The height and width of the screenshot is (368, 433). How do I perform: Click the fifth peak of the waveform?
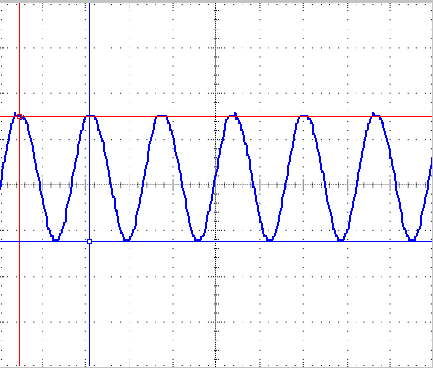point(304,116)
